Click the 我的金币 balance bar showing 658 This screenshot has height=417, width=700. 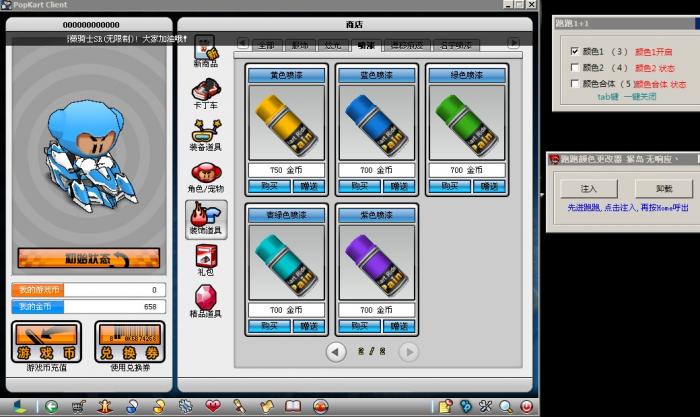[88, 307]
